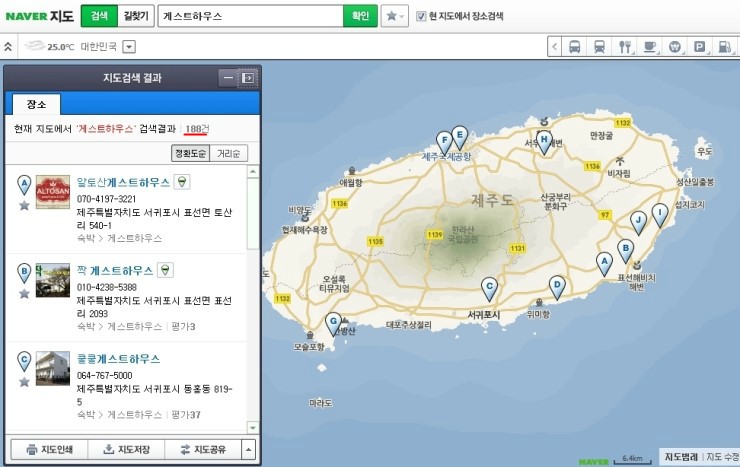
Task: Show bus stops on the map
Action: [x=574, y=47]
